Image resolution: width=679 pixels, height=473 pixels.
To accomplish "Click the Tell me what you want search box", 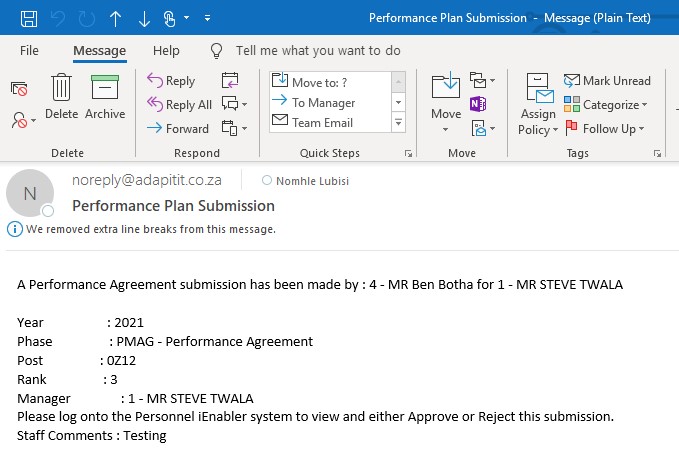I will 317,50.
